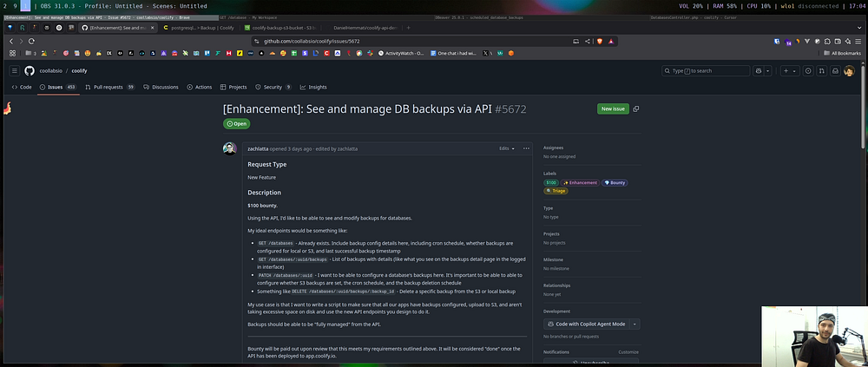The height and width of the screenshot is (367, 868).
Task: Open the ActivityWatch bookmark
Action: (x=401, y=53)
